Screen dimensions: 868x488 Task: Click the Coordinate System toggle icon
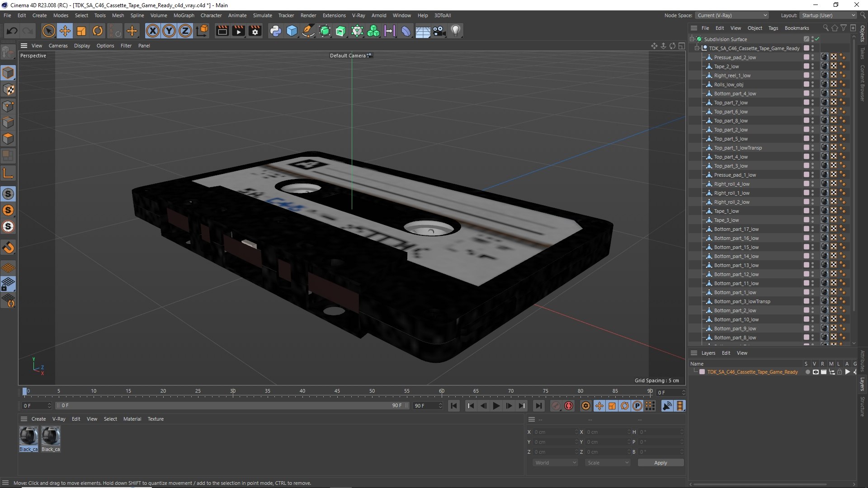point(203,31)
